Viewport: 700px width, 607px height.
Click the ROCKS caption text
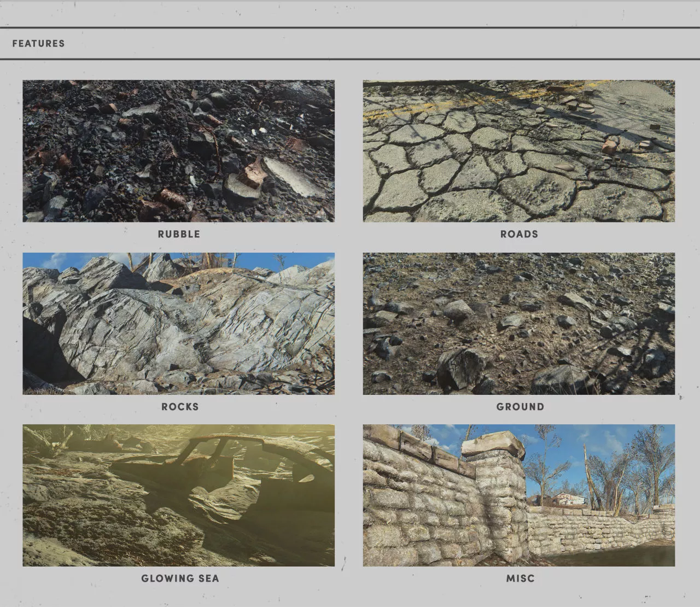[180, 407]
